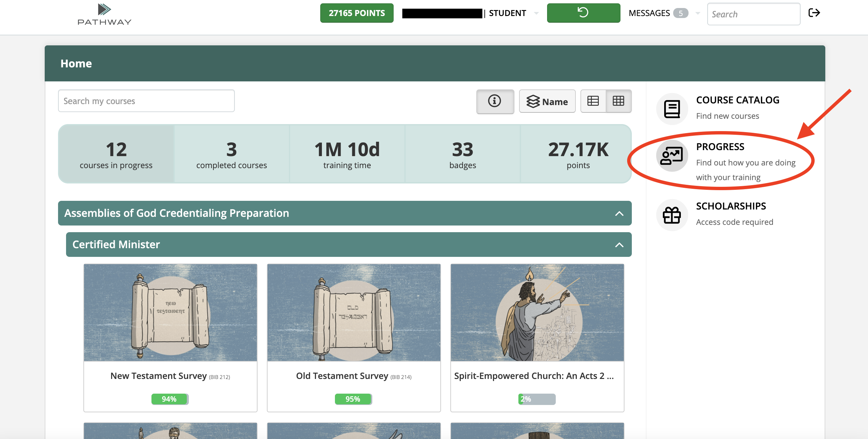Image resolution: width=868 pixels, height=439 pixels.
Task: Switch to grid view layout
Action: (x=618, y=101)
